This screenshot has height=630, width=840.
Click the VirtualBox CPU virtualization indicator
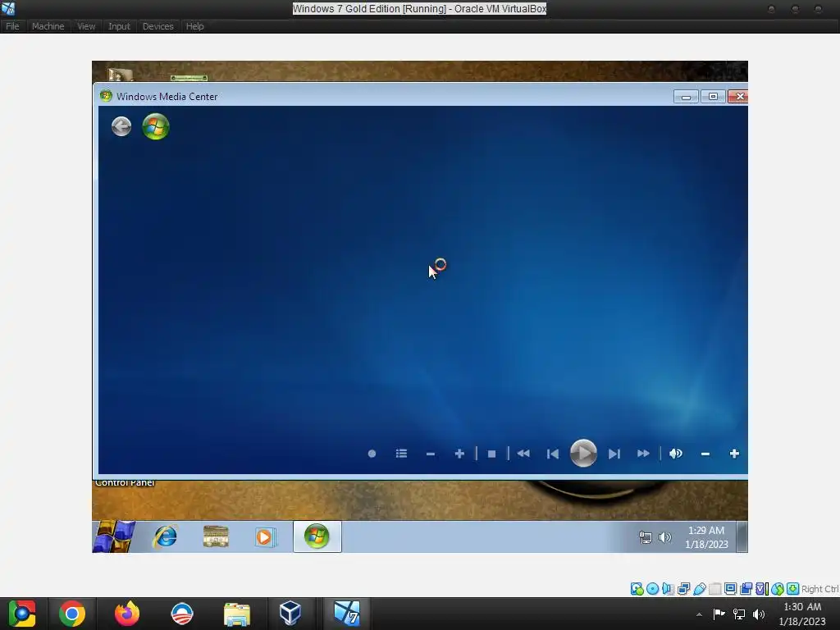coord(762,589)
